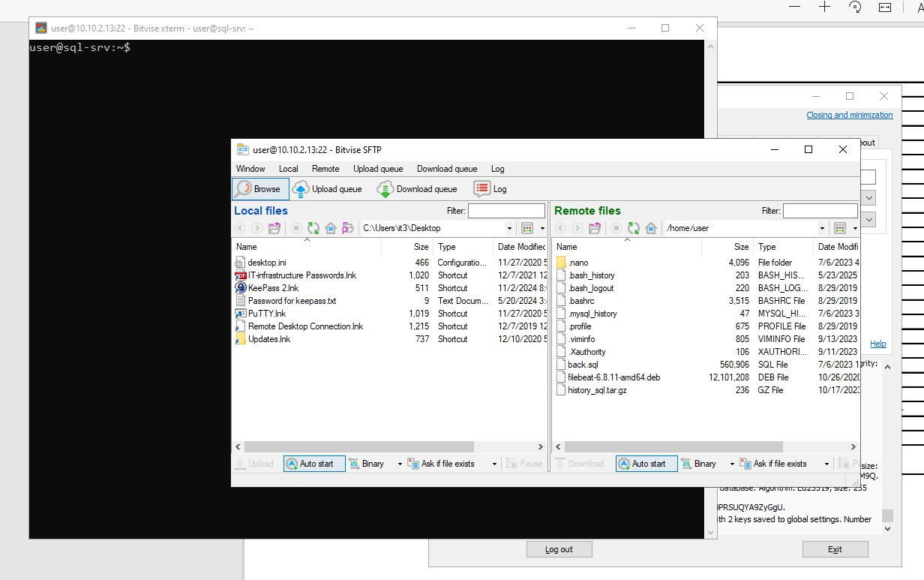Go to home folder in Local files
This screenshot has height=580, width=924.
pos(330,228)
